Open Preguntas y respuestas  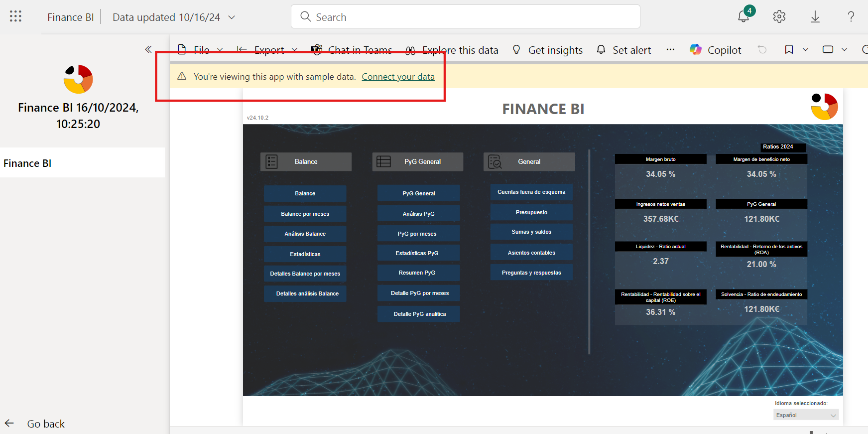pyautogui.click(x=531, y=273)
